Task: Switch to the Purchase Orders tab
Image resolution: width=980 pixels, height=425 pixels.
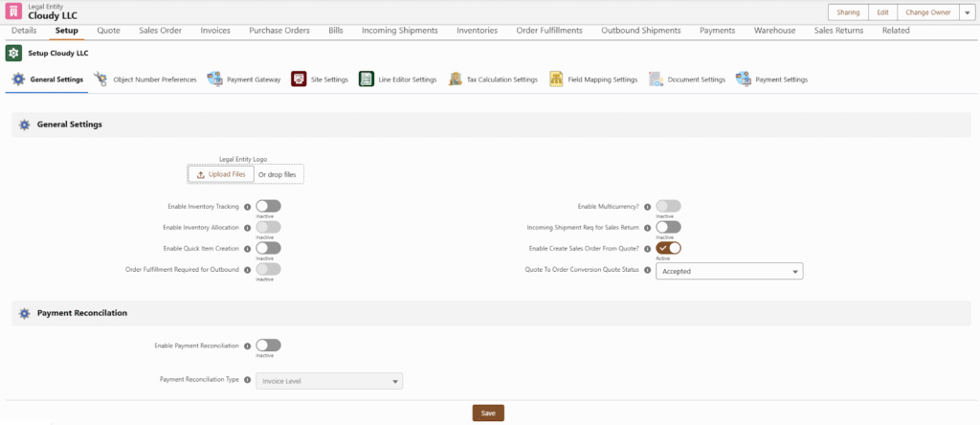Action: pos(278,31)
